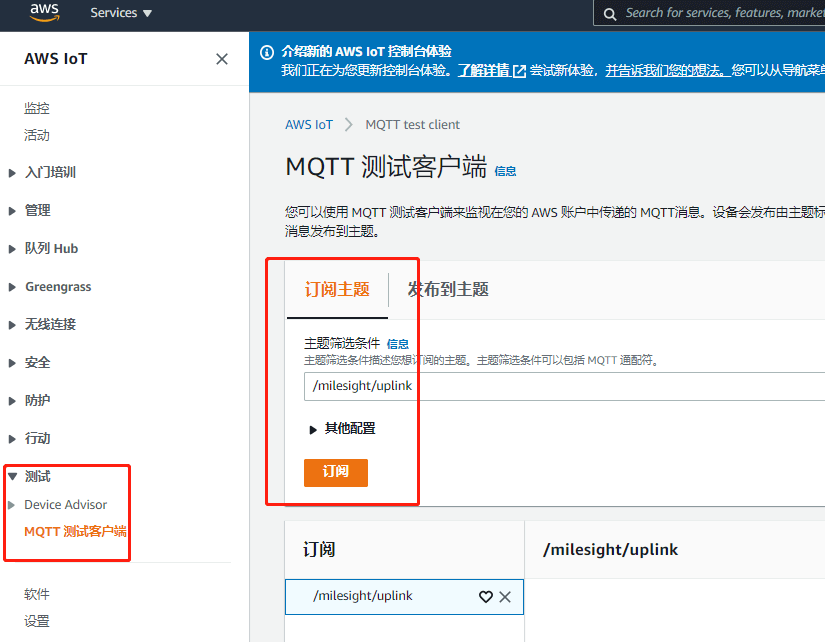Click the 队列 Hub section label
825x642 pixels.
pos(51,248)
